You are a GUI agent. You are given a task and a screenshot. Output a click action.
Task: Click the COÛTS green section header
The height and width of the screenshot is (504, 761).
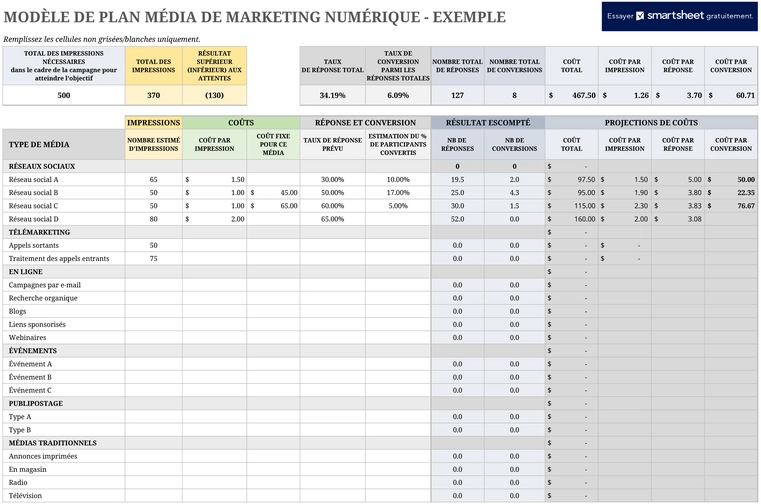pos(241,122)
